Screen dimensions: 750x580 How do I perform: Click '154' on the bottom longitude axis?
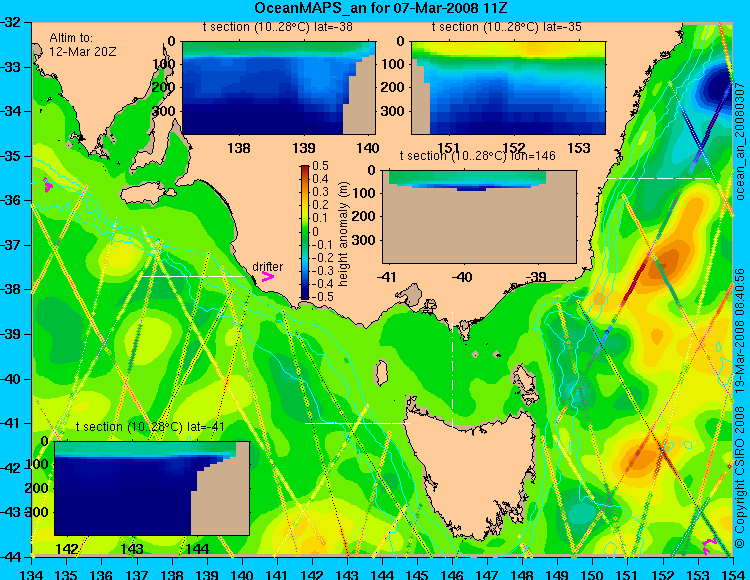pyautogui.click(x=732, y=574)
